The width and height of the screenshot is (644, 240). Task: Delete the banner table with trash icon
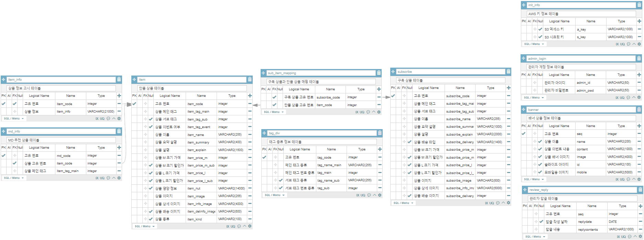639,110
